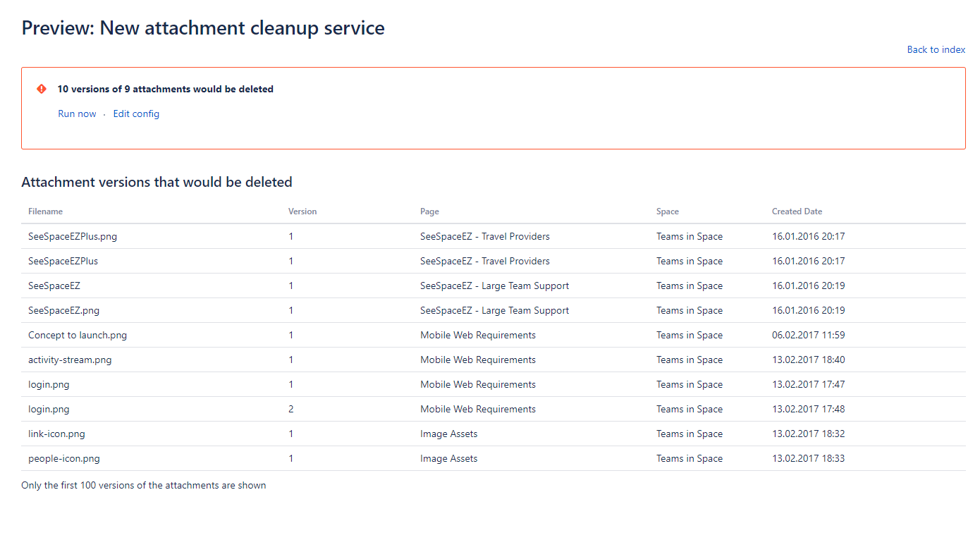
Task: Click the 'Attachment versions that would be deleted' heading
Action: (x=157, y=182)
